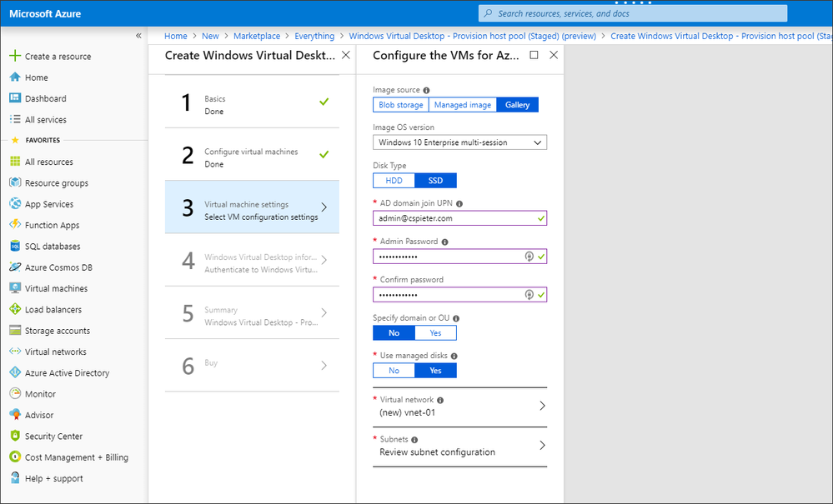833x504 pixels.
Task: Click the Storage accounts icon
Action: (15, 330)
